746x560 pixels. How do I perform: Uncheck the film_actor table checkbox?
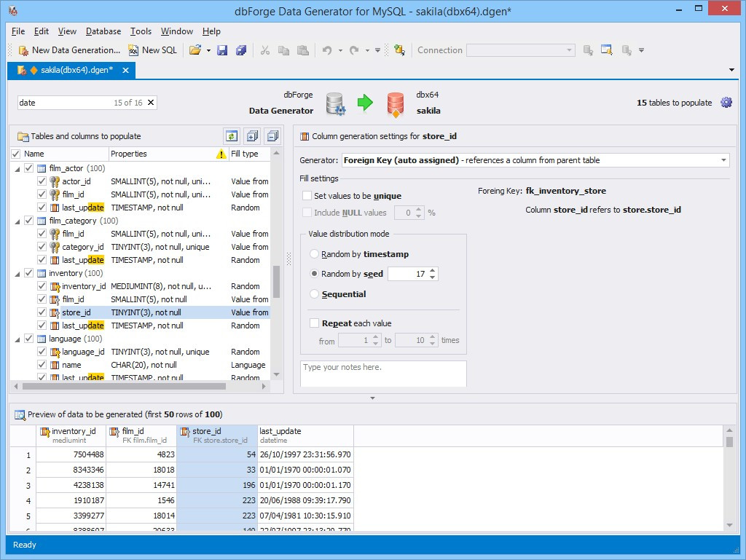[28, 167]
